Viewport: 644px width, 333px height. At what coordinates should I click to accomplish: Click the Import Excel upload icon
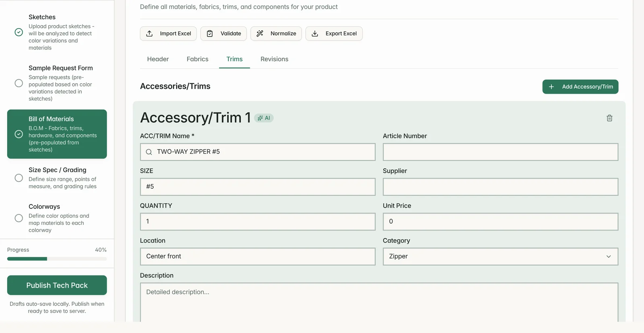pyautogui.click(x=149, y=33)
